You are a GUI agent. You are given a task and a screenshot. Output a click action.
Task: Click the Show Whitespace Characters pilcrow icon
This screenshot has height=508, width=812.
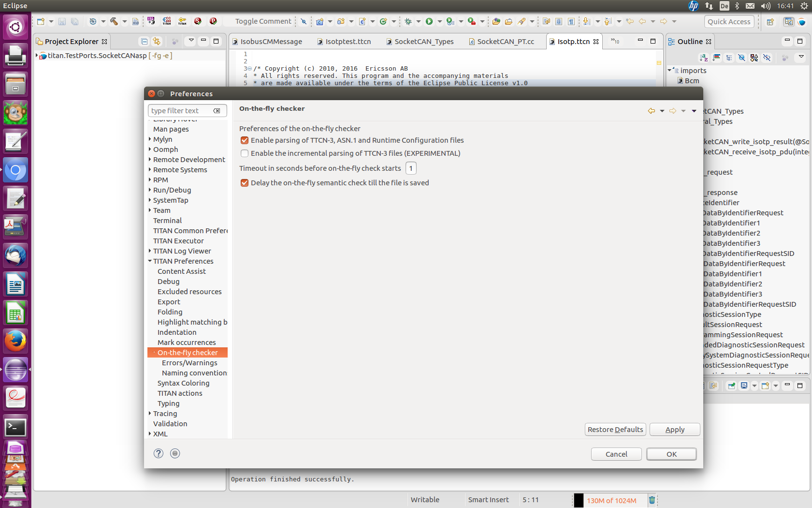pos(571,21)
